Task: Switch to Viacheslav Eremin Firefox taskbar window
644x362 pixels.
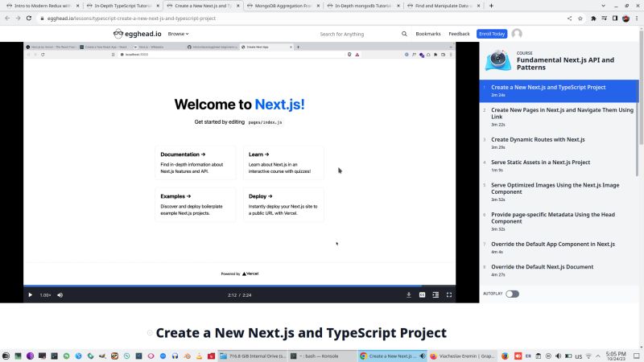Action: click(462, 356)
